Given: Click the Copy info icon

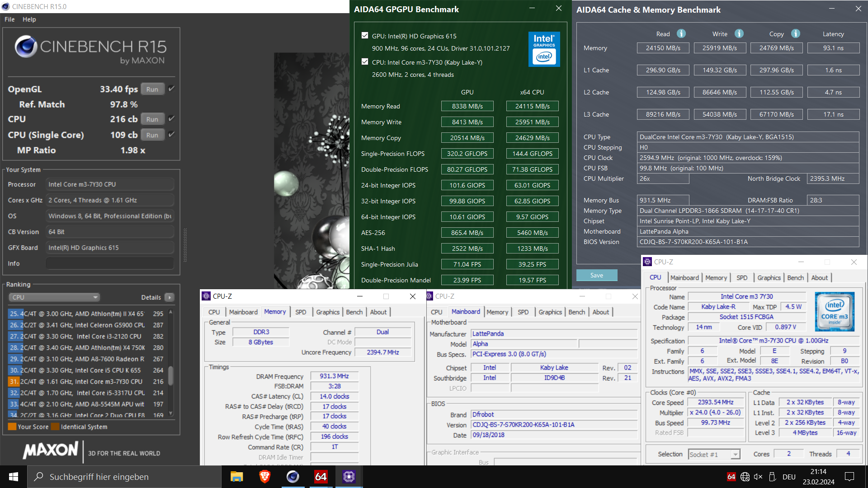Looking at the screenshot, I should [x=795, y=34].
